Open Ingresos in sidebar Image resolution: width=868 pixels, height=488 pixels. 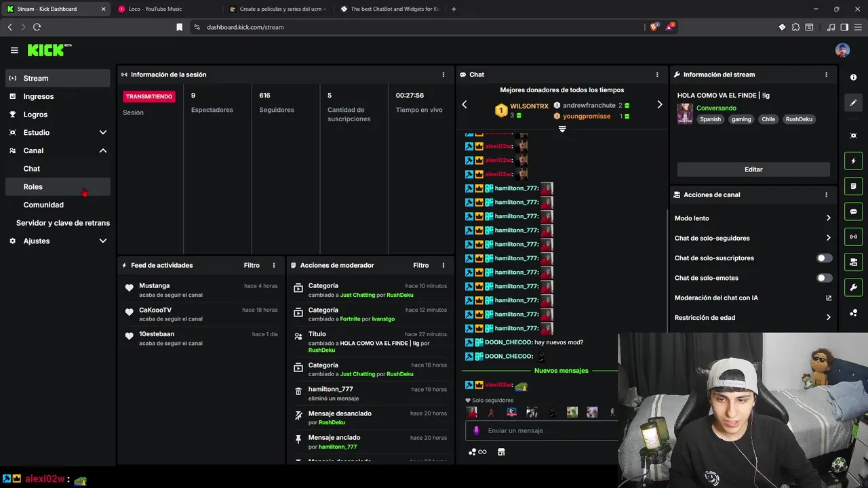click(x=58, y=96)
